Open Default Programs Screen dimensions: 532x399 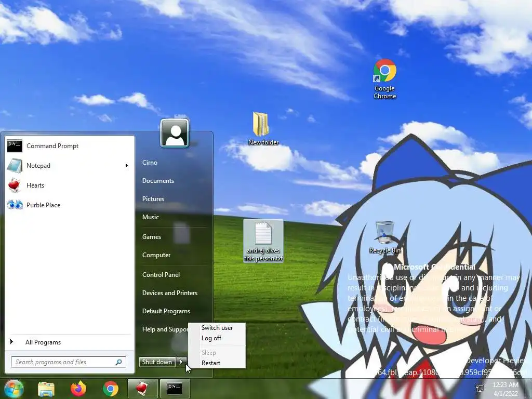tap(166, 311)
